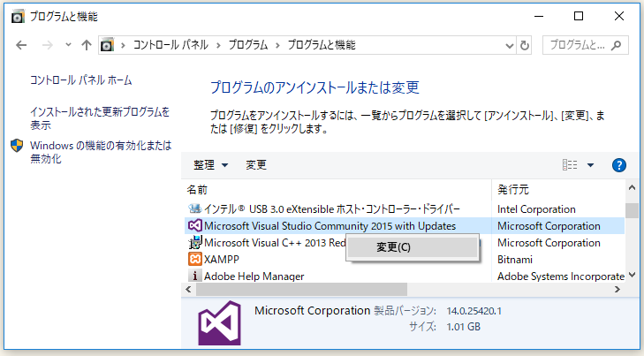Image resolution: width=644 pixels, height=356 pixels.
Task: Go up one folder level arrow
Action: point(86,45)
